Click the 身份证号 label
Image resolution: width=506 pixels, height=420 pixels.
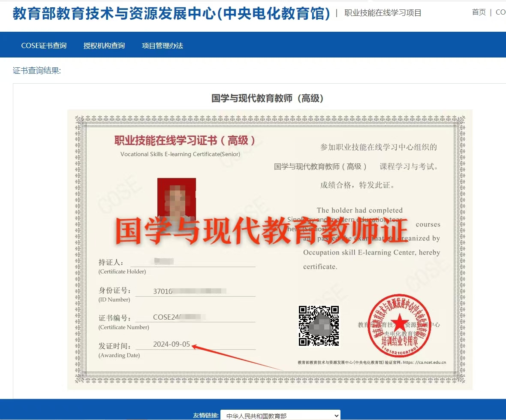[114, 290]
